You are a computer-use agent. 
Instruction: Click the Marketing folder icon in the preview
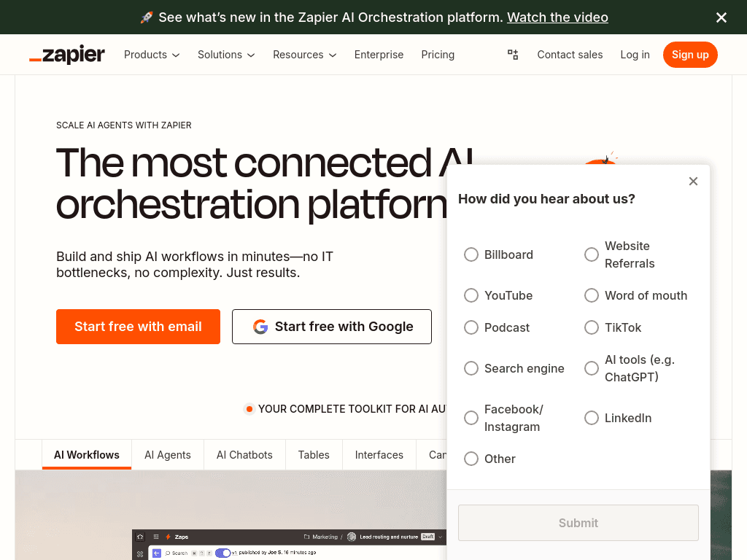(307, 537)
